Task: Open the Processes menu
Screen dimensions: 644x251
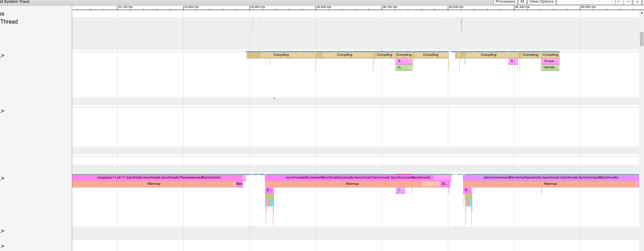Action: [x=505, y=2]
